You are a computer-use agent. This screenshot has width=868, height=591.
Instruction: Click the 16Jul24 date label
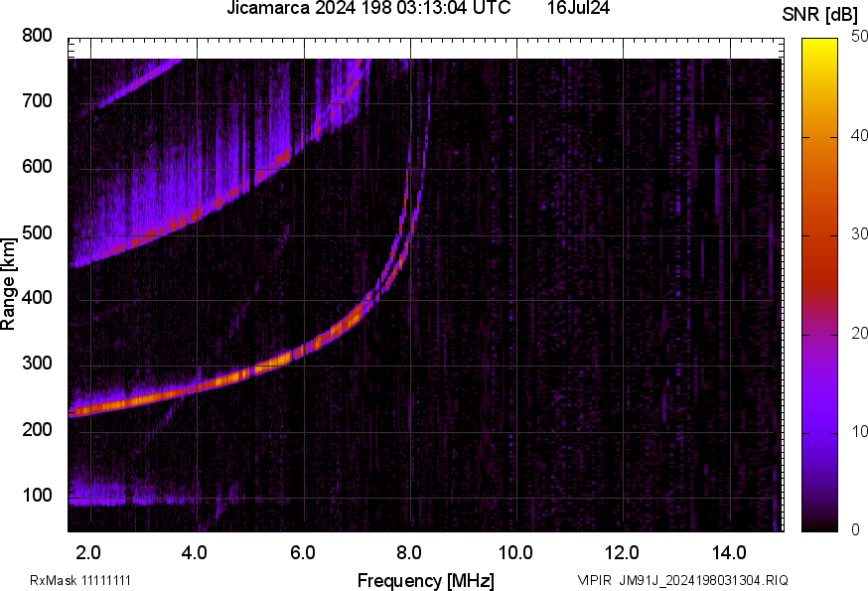point(578,9)
